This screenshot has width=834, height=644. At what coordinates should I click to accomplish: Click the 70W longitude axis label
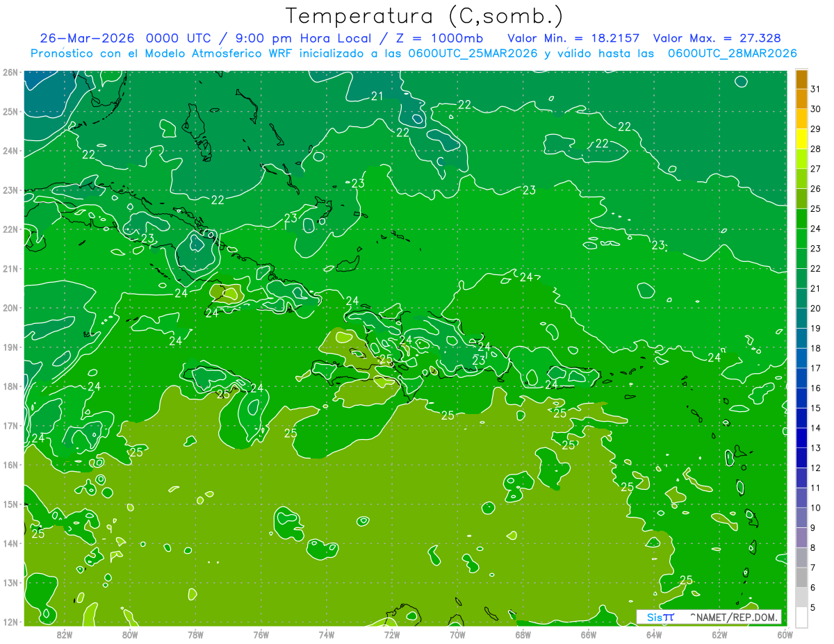point(457,634)
